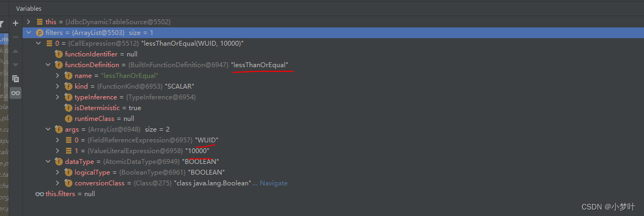The height and width of the screenshot is (216, 644).
Task: Collapse the args ArrayList node
Action: [48, 129]
